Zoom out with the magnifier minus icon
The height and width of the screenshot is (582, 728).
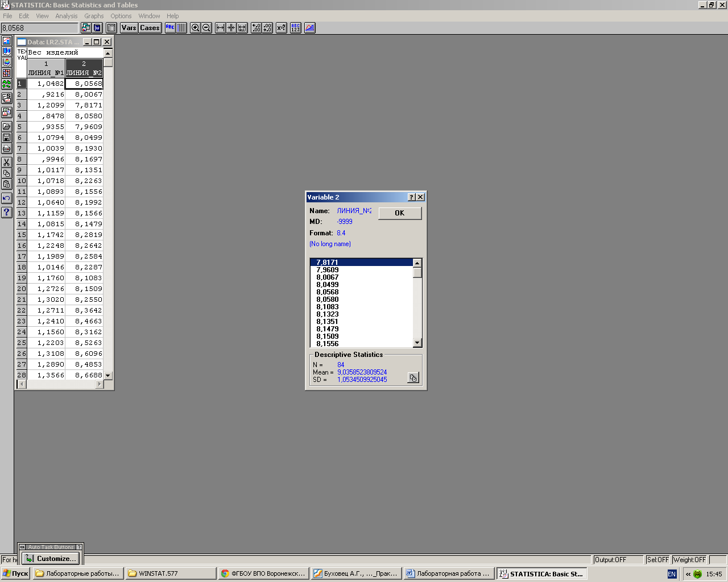(x=206, y=28)
